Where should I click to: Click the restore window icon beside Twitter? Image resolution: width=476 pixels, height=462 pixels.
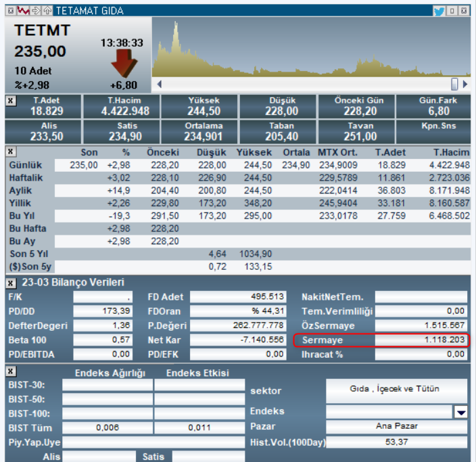(x=452, y=11)
